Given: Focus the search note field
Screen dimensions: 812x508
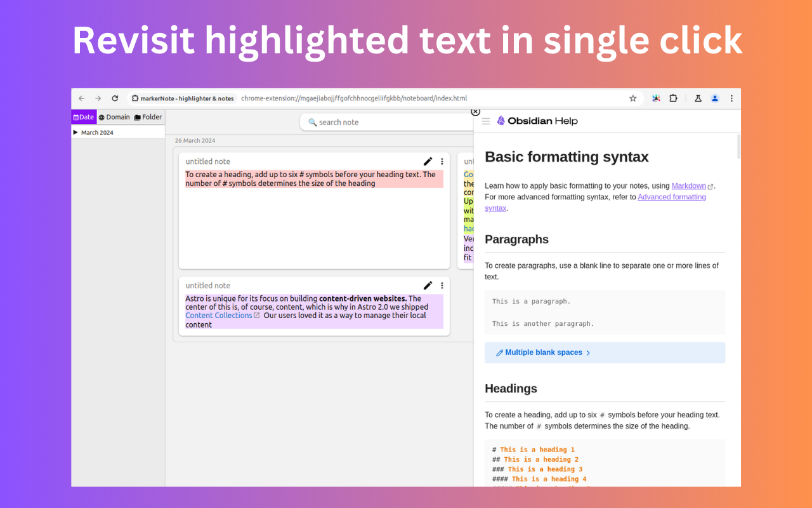Looking at the screenshot, I should point(387,122).
